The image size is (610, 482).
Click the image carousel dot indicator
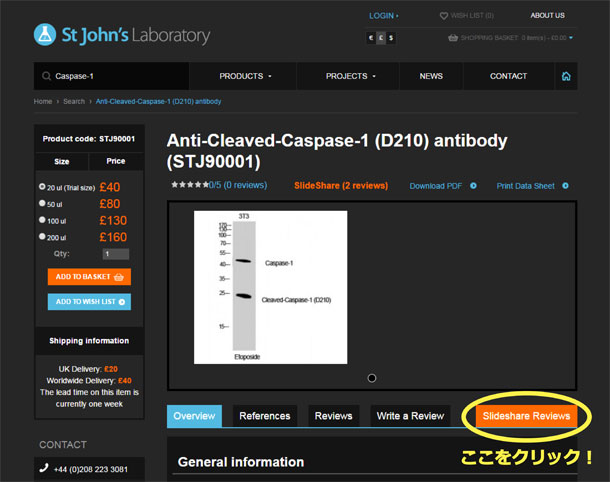pos(372,378)
